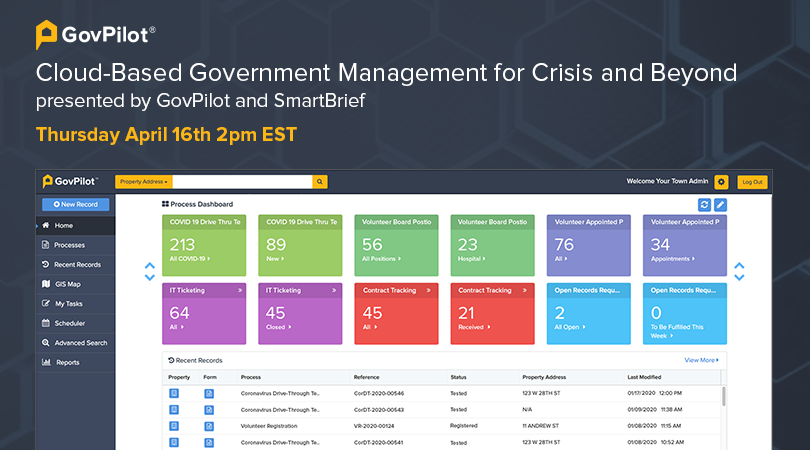Open the yellow gear settings icon

tap(721, 182)
